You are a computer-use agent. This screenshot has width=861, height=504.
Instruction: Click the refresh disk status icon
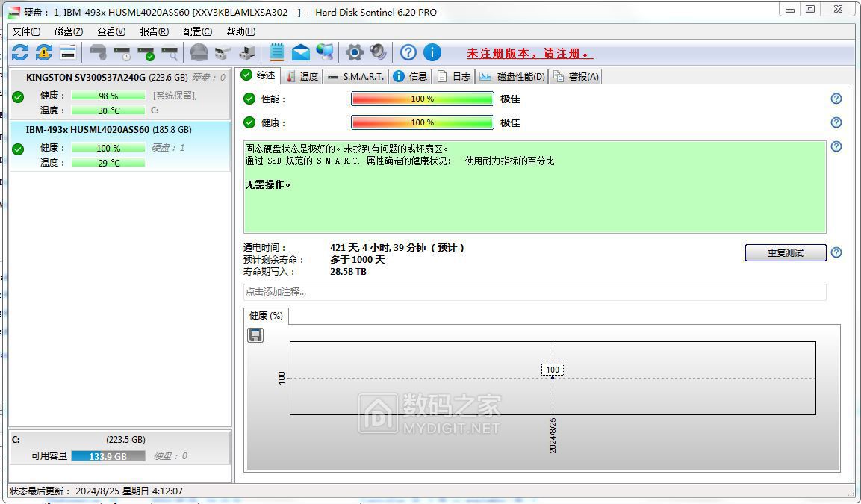click(20, 52)
